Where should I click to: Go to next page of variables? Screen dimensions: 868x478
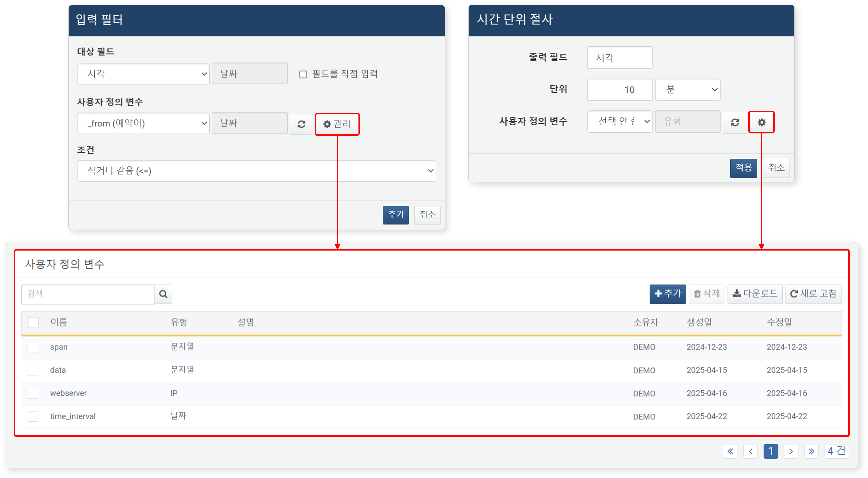point(791,451)
